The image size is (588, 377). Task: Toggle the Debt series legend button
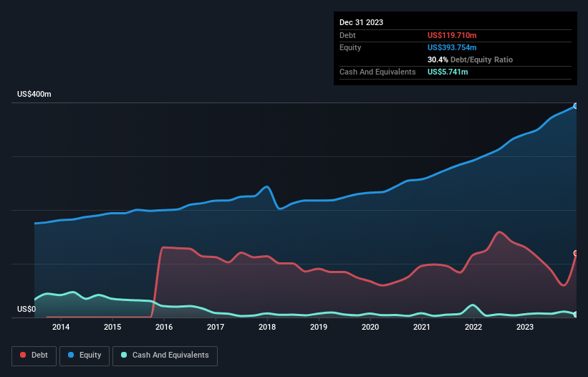click(34, 355)
